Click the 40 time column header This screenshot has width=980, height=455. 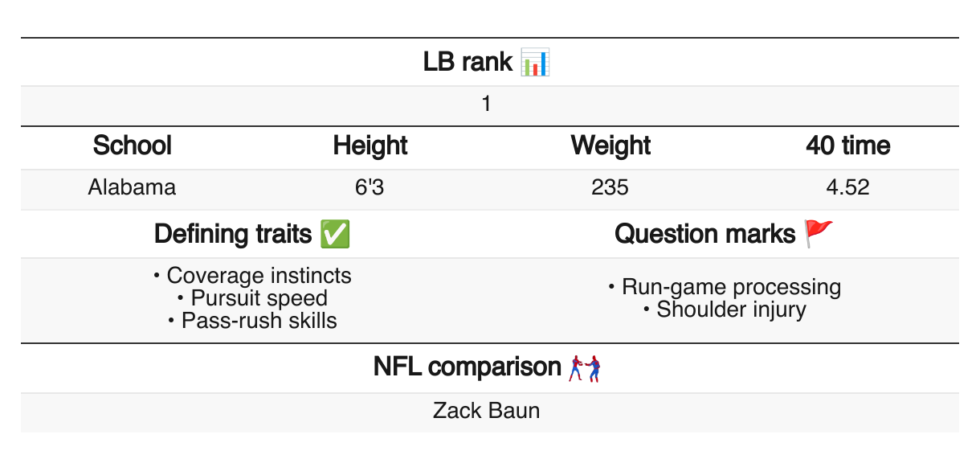[848, 146]
